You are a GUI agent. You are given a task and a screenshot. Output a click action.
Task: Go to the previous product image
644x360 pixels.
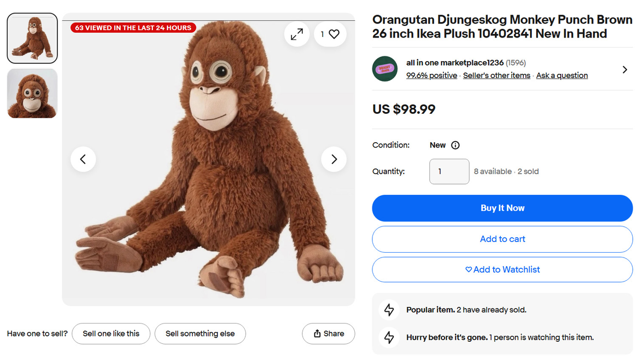(83, 159)
